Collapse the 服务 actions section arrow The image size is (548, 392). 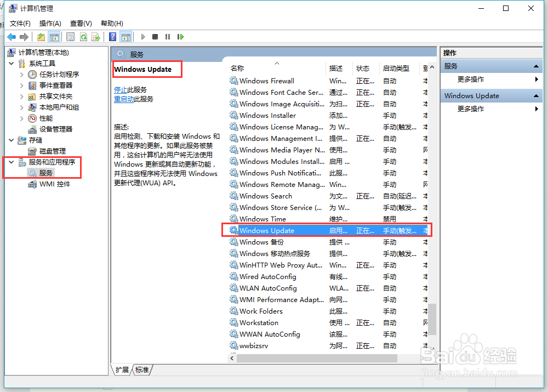click(x=536, y=66)
